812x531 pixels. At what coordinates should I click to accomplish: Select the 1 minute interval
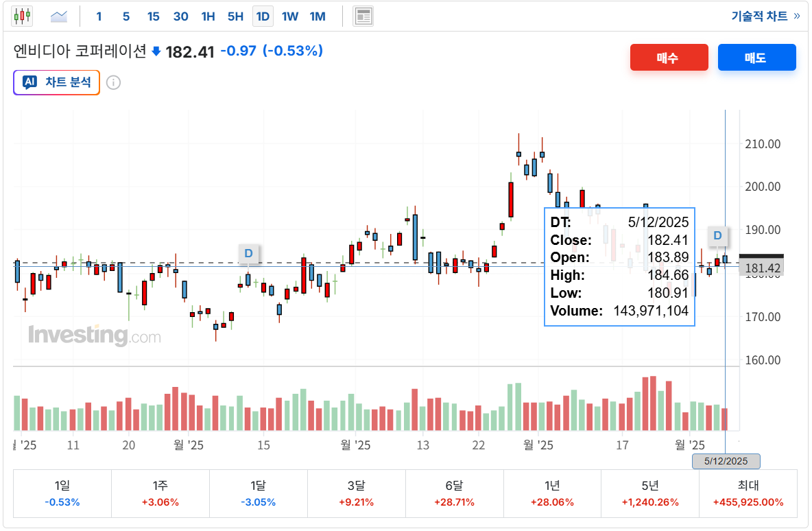(x=99, y=16)
